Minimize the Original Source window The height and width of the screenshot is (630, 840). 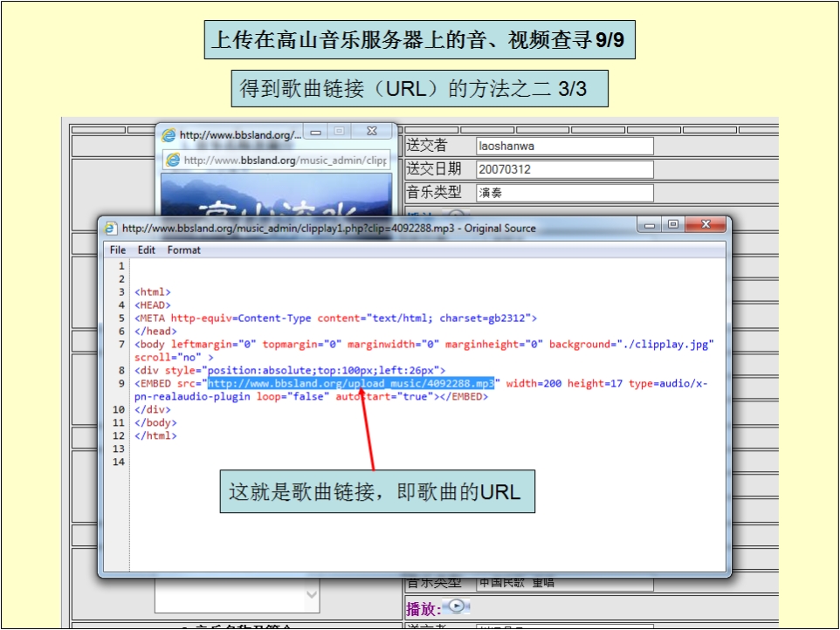pyautogui.click(x=649, y=225)
